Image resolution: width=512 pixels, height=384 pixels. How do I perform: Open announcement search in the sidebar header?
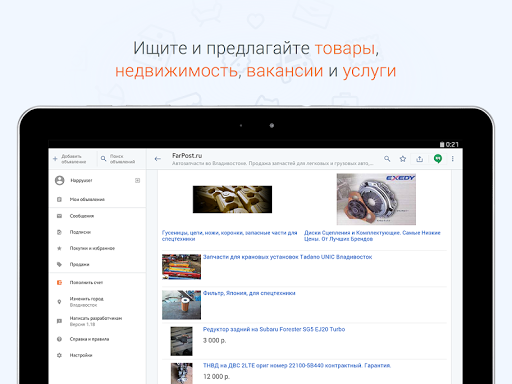click(x=119, y=159)
